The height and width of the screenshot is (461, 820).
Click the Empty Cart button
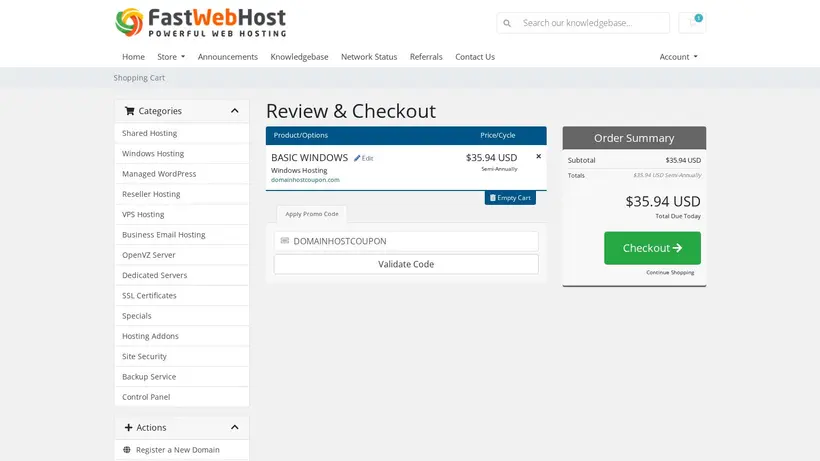510,198
